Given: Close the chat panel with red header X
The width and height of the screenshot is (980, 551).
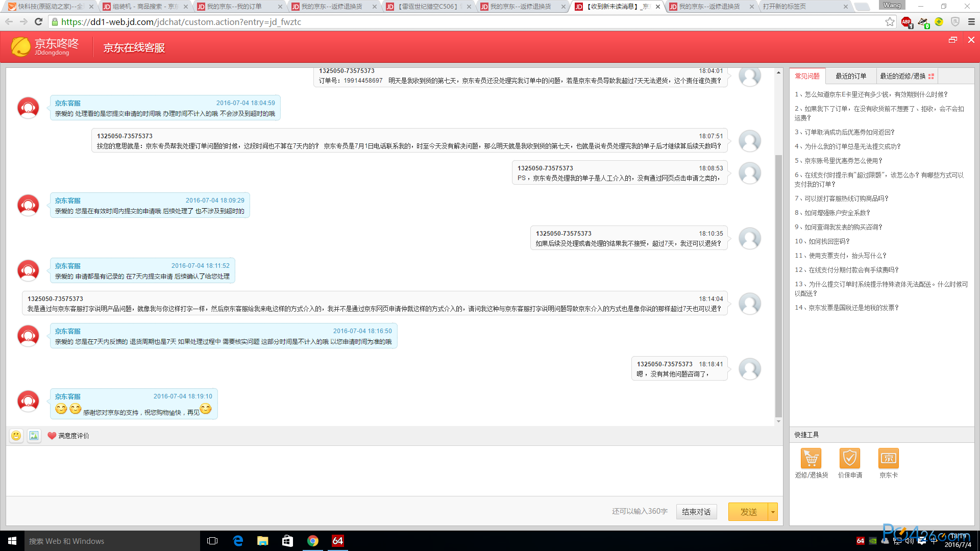Looking at the screenshot, I should pos(971,40).
